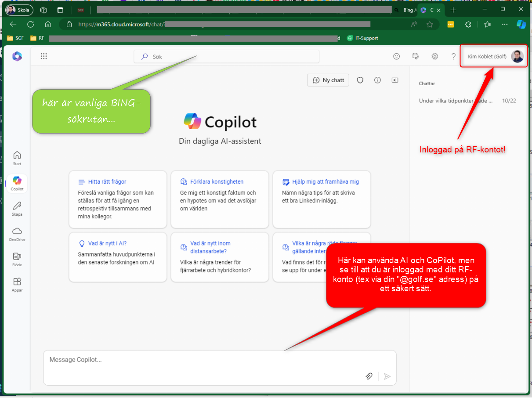Collapse the chats side panel
532x398 pixels.
[395, 80]
